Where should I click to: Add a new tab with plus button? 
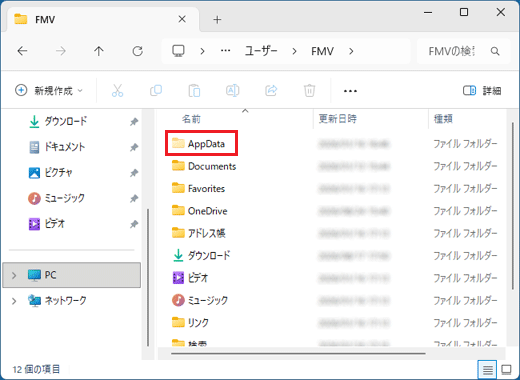click(x=217, y=20)
